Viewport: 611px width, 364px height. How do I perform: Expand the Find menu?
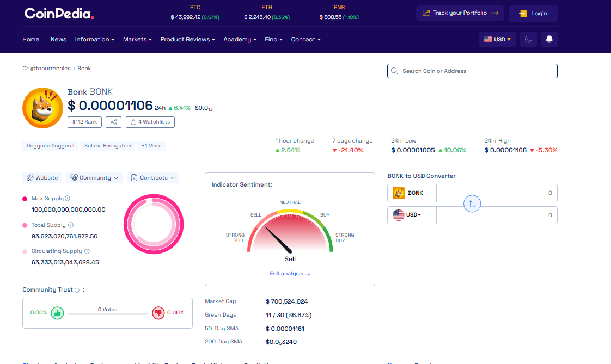(273, 39)
